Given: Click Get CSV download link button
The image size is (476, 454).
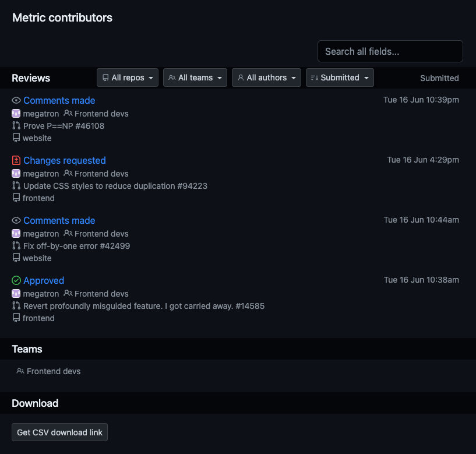Looking at the screenshot, I should tap(59, 432).
